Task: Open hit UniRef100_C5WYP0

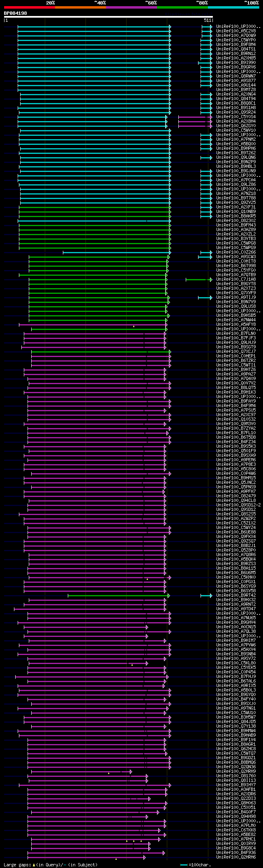Action: [x=236, y=40]
